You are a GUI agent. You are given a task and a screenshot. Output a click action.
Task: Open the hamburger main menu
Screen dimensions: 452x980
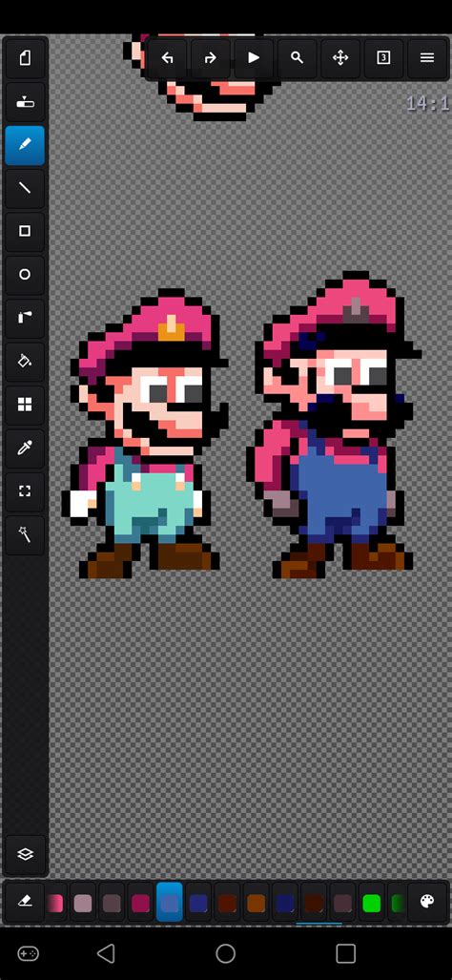tap(427, 58)
